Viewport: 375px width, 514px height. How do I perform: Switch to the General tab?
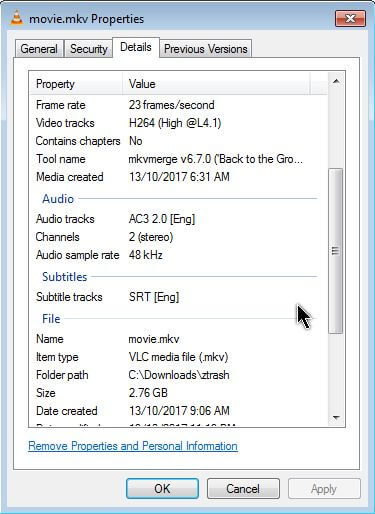click(x=39, y=49)
